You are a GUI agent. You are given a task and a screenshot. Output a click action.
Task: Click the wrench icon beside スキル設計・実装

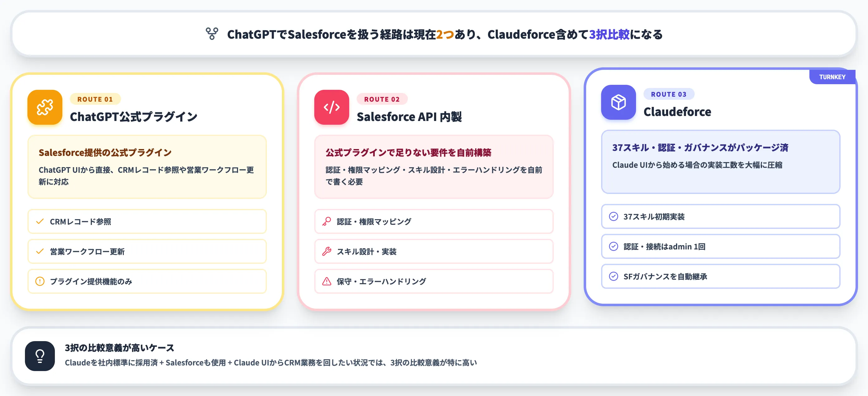[326, 251]
